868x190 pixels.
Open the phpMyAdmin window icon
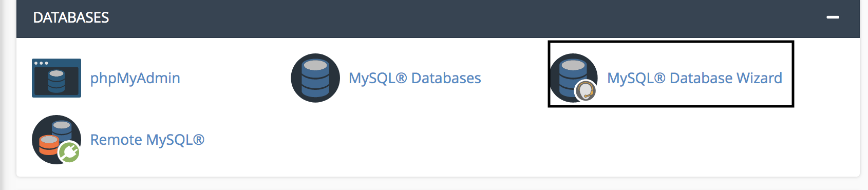[56, 78]
